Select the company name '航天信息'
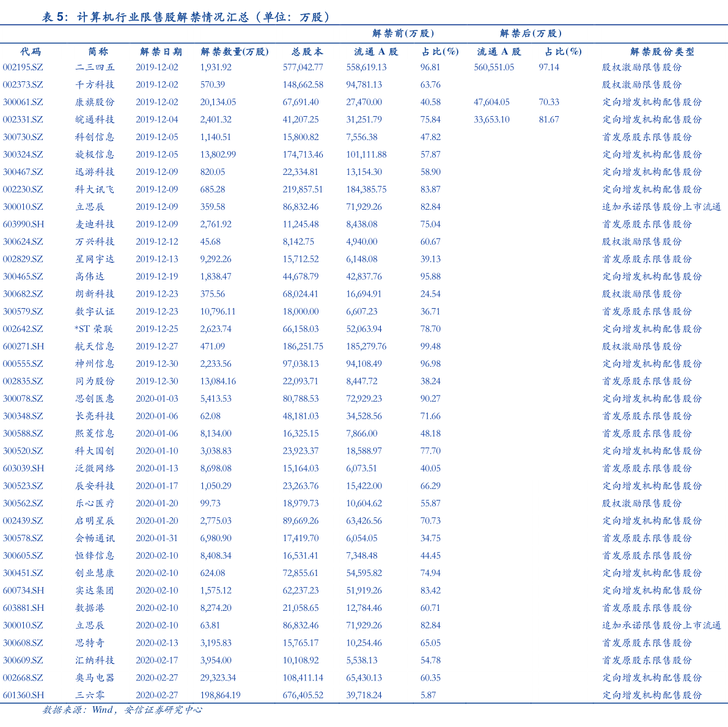728x727 pixels. pyautogui.click(x=95, y=347)
